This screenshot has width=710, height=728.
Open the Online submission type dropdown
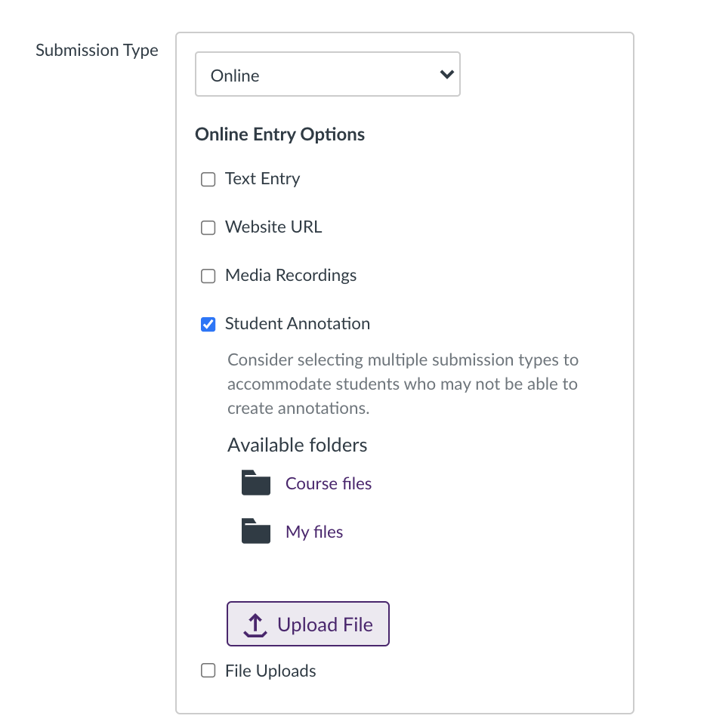(x=327, y=75)
